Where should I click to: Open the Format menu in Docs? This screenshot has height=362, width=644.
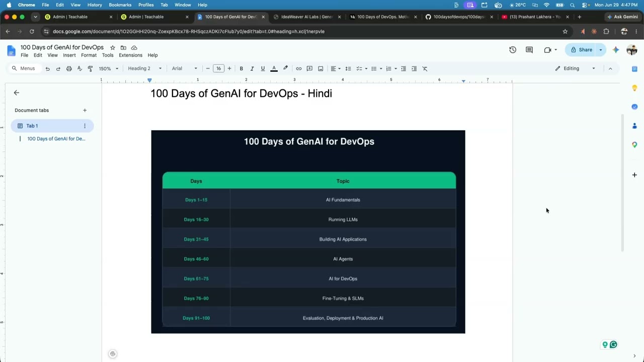click(x=89, y=55)
